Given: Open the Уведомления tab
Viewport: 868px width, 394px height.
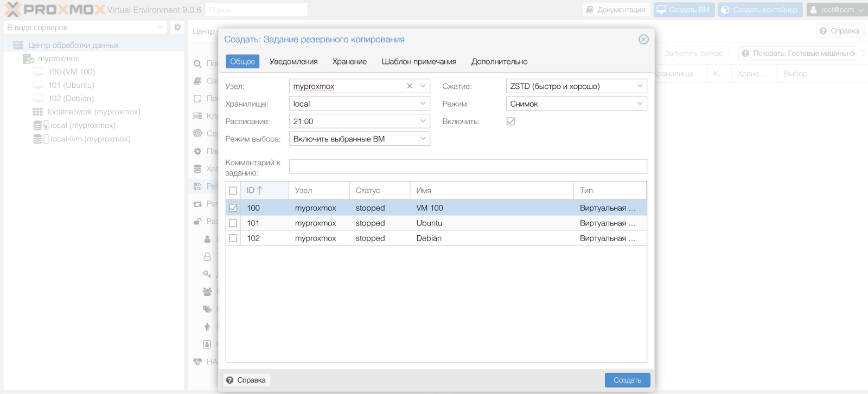Looking at the screenshot, I should tap(293, 62).
